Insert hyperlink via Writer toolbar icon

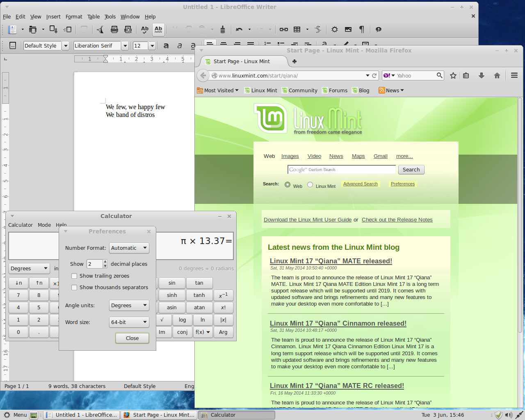coord(284,30)
